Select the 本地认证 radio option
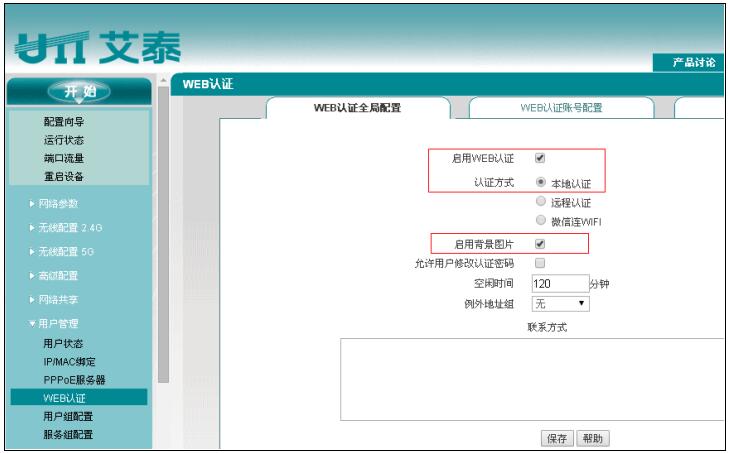 coord(541,183)
